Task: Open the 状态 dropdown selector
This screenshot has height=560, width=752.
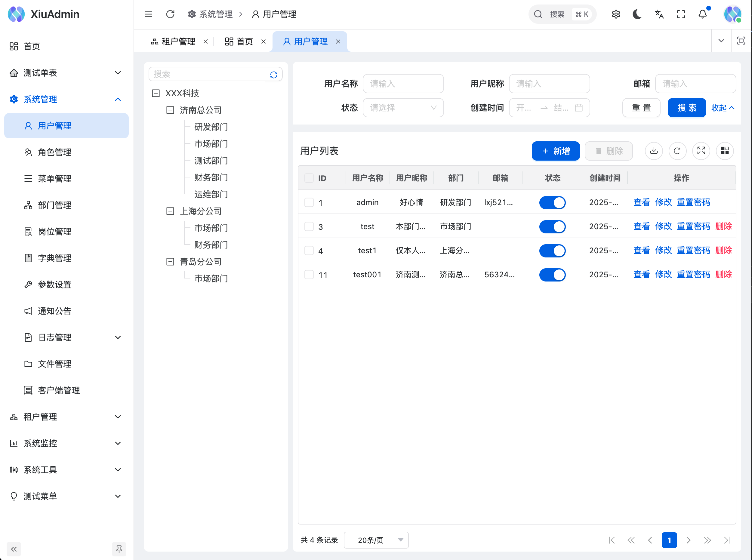Action: pos(403,107)
